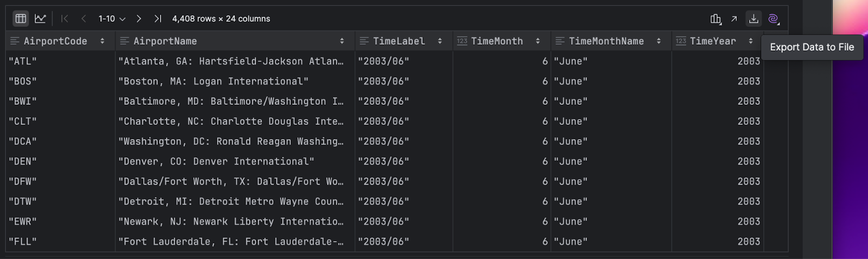Image resolution: width=868 pixels, height=259 pixels.
Task: Go to next page of rows
Action: [x=139, y=18]
